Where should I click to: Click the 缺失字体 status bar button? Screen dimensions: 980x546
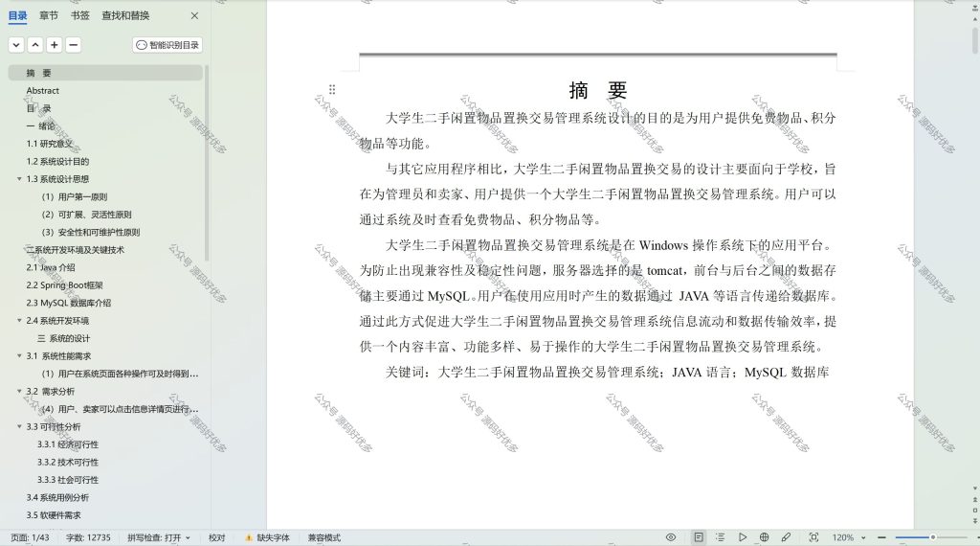click(x=268, y=538)
